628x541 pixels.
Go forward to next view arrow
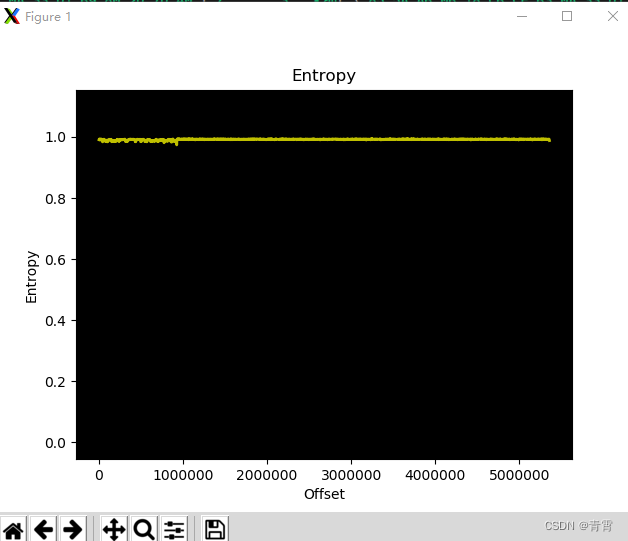73,529
